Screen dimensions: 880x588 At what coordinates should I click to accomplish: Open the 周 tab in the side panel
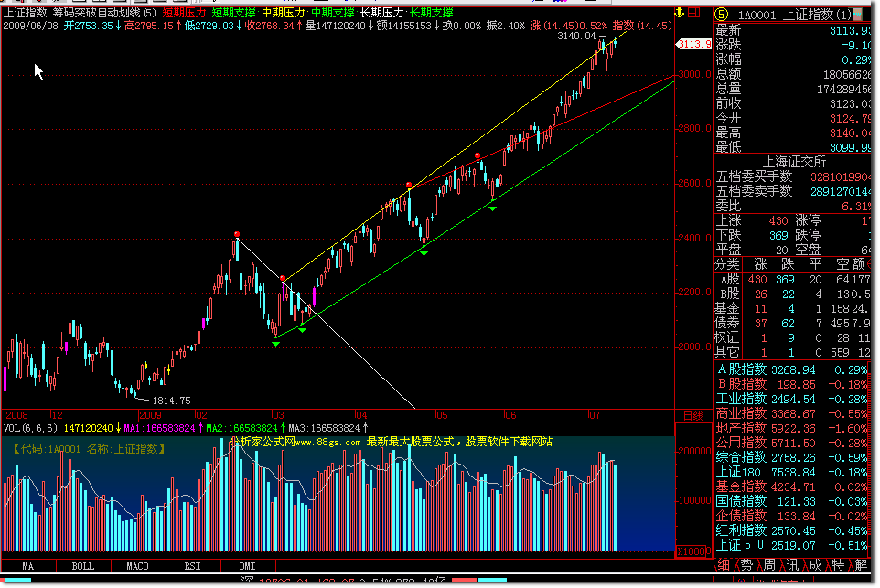coord(769,565)
